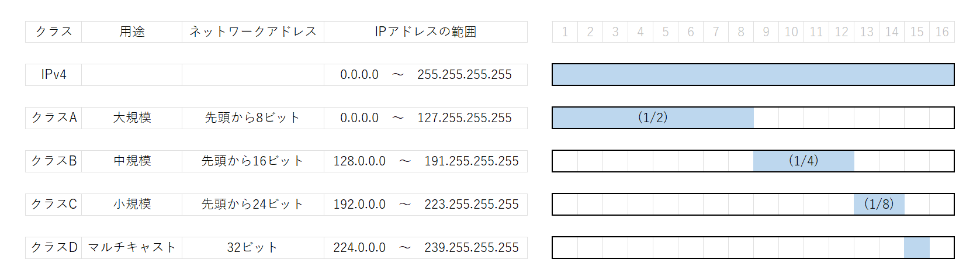Screen dimensions: 980x280
Task: Select the 先頭から8ビット cell
Action: pos(252,118)
